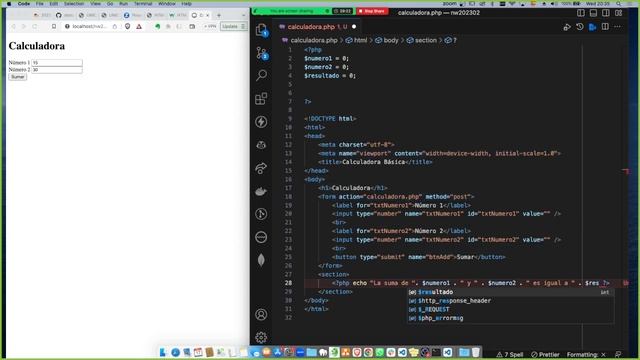Click the red Stop Share button
This screenshot has width=640, height=360.
372,11
